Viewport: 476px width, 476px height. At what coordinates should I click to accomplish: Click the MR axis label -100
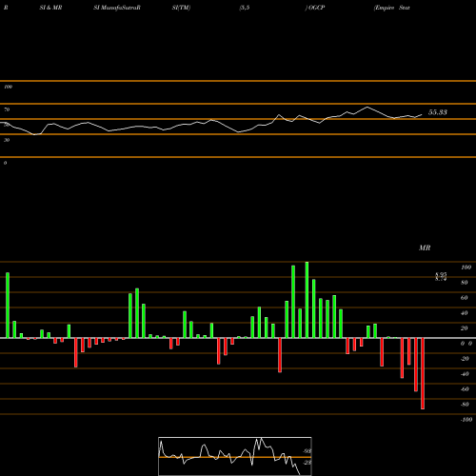point(466,420)
